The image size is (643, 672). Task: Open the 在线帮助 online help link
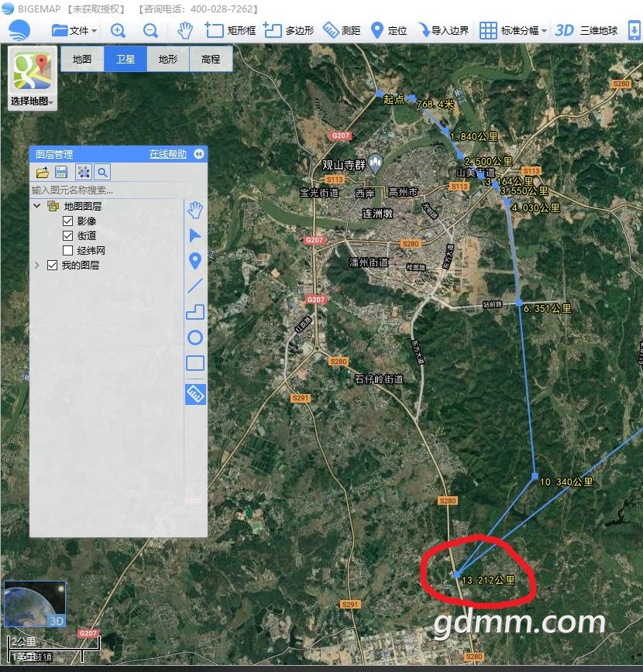point(167,154)
